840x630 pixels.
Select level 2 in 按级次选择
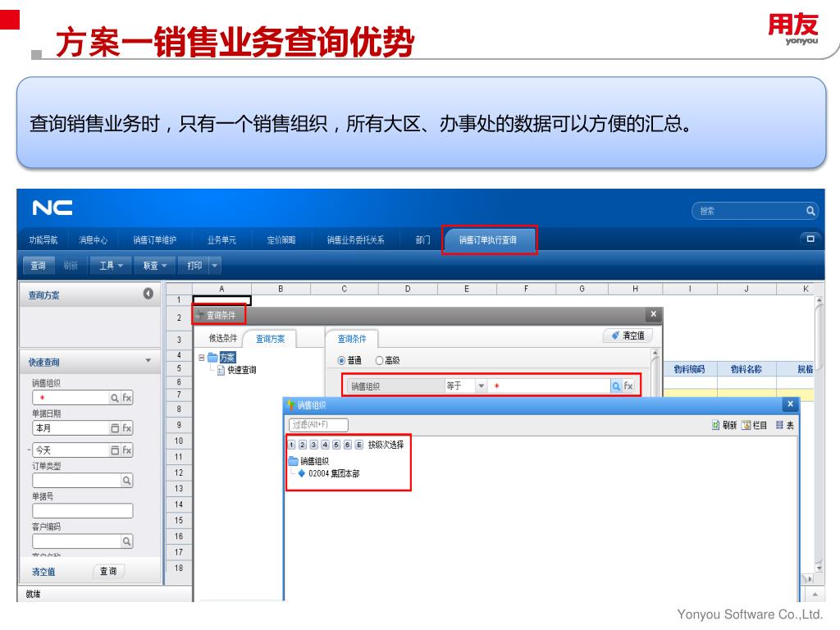(303, 445)
